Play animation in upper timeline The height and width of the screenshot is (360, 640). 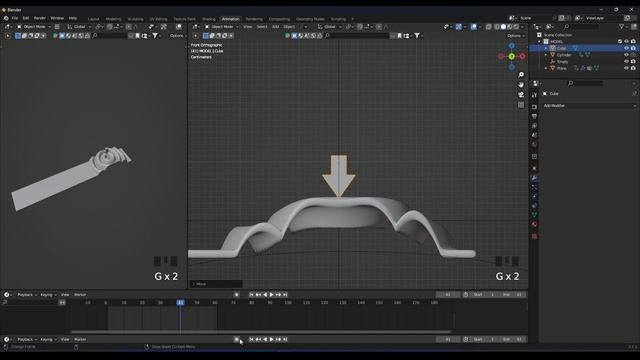tap(271, 295)
